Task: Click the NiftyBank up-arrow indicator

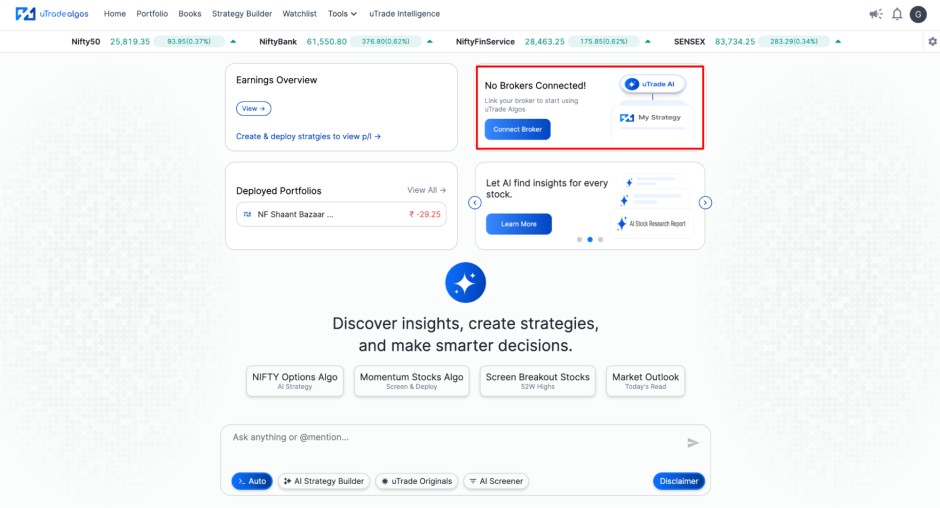Action: point(430,41)
